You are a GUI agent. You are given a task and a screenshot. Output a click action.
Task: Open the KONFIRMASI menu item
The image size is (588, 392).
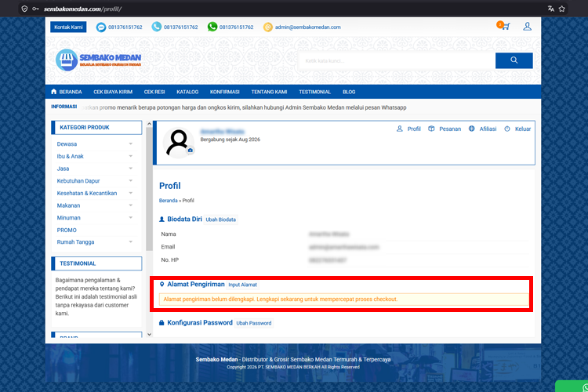(x=225, y=92)
